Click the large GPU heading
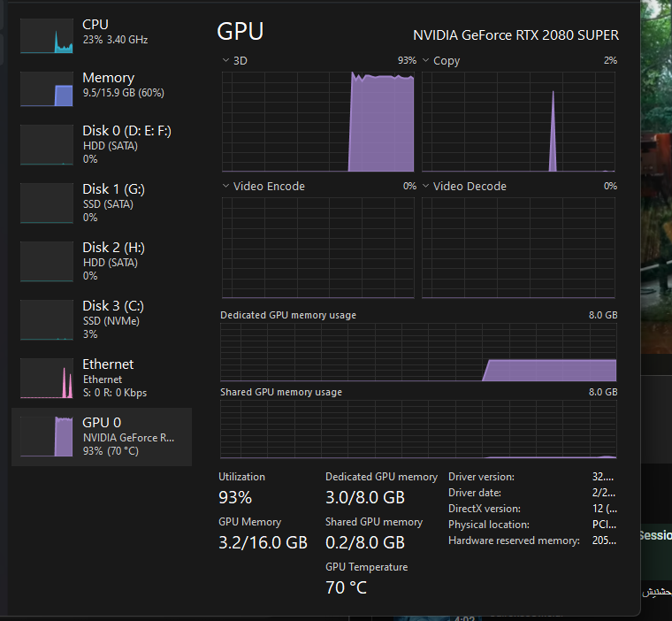672x621 pixels. (x=240, y=31)
